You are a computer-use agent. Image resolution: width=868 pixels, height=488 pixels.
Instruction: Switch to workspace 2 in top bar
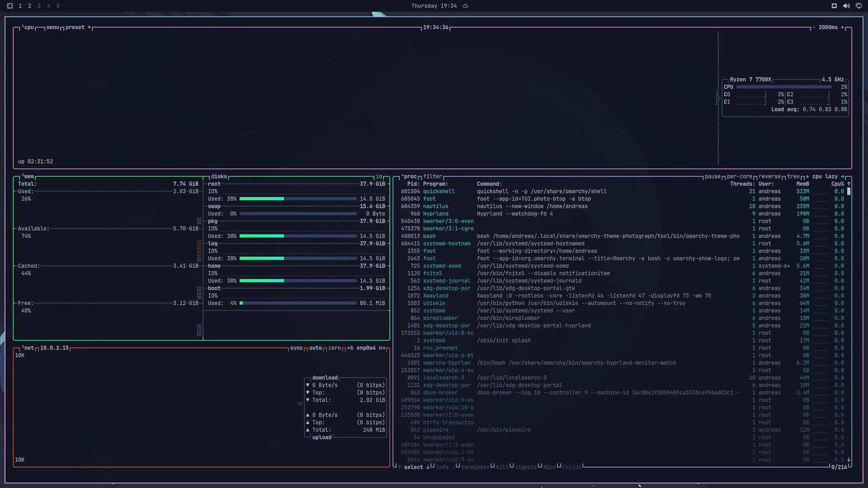coord(29,6)
